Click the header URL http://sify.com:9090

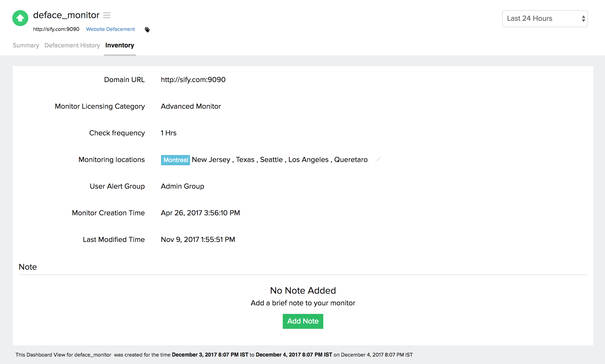[56, 29]
